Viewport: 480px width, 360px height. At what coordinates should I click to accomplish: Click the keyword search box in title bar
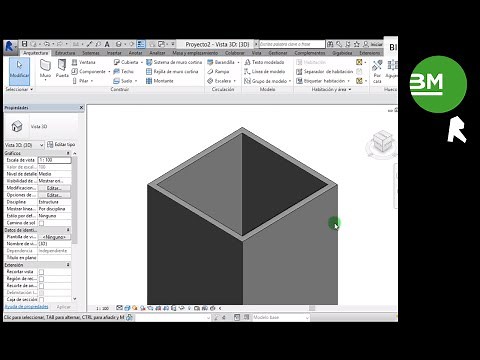pos(292,44)
